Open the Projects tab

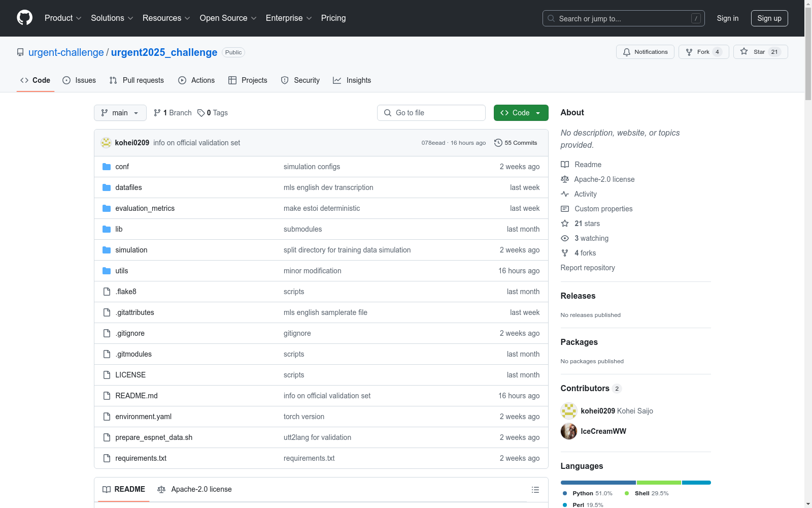tap(248, 80)
